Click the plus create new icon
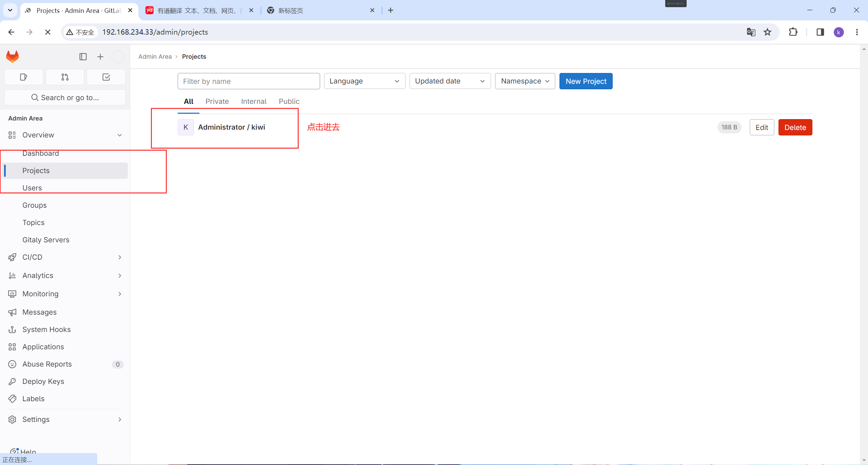This screenshot has width=868, height=465. (x=100, y=57)
